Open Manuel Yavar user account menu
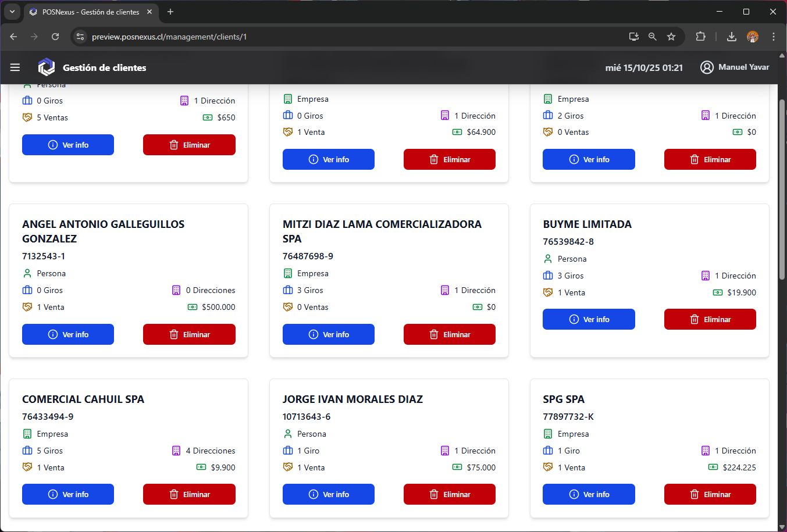Screen dimensions: 787x532 point(734,67)
